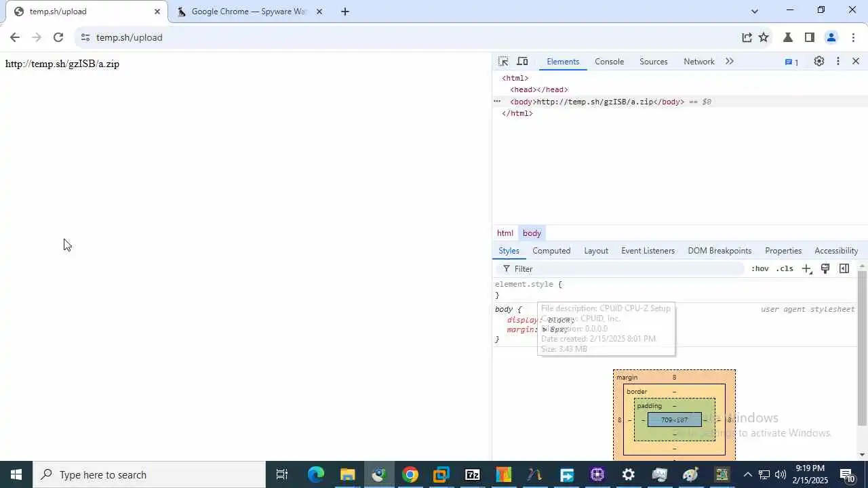The width and height of the screenshot is (868, 488).
Task: Open File Explorer from the taskbar
Action: coord(347,474)
